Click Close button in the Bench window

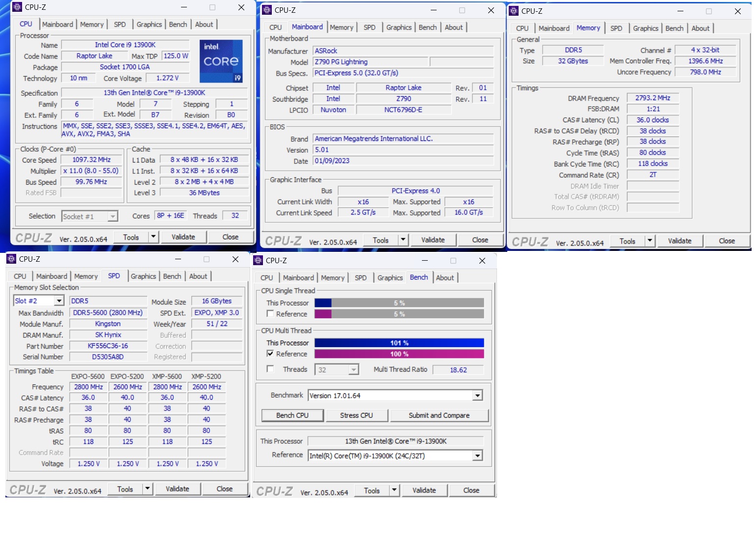coord(471,491)
